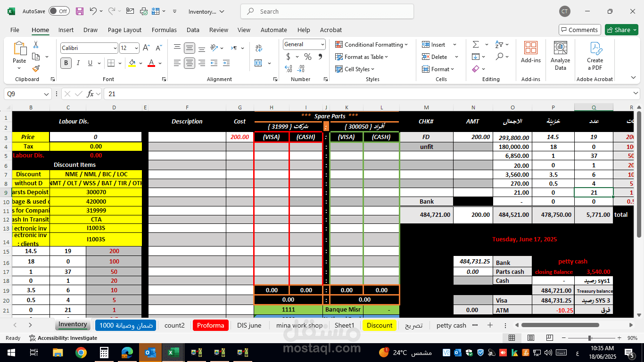644x362 pixels.
Task: Apply Comma Style number format
Action: click(320, 57)
